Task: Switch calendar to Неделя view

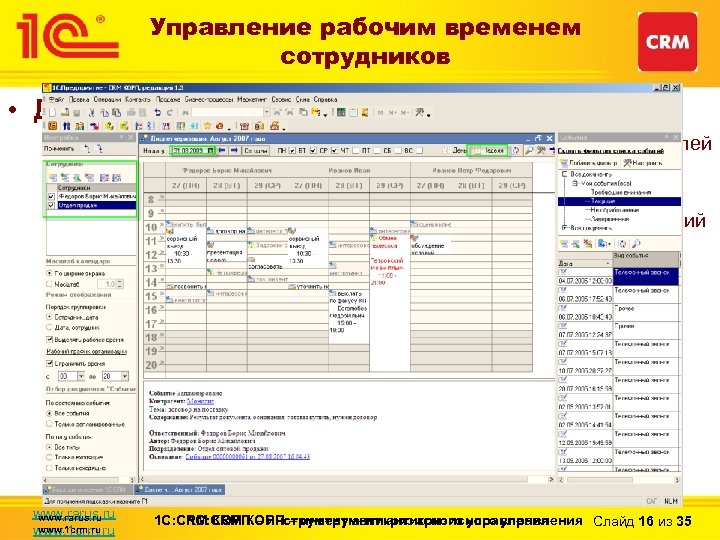Action: pyautogui.click(x=489, y=150)
